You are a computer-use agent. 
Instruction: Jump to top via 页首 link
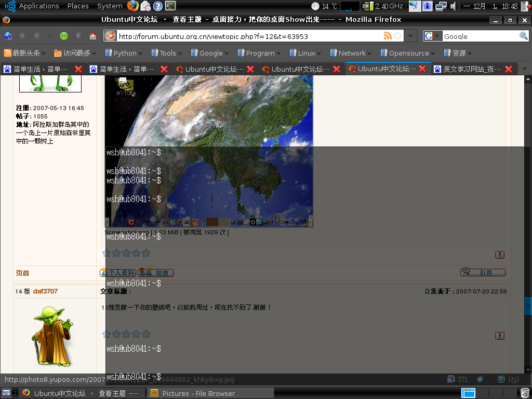coord(23,273)
